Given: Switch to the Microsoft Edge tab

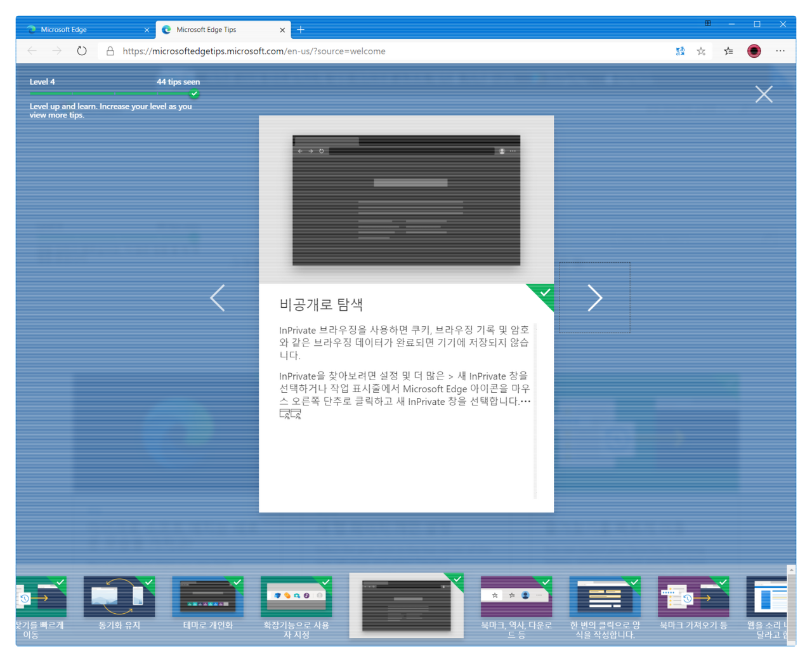Looking at the screenshot, I should coord(87,30).
